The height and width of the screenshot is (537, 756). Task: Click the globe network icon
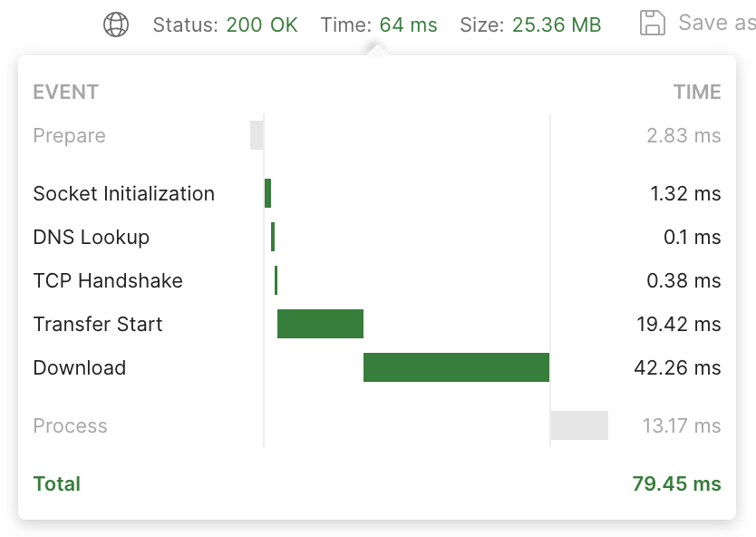coord(116,24)
